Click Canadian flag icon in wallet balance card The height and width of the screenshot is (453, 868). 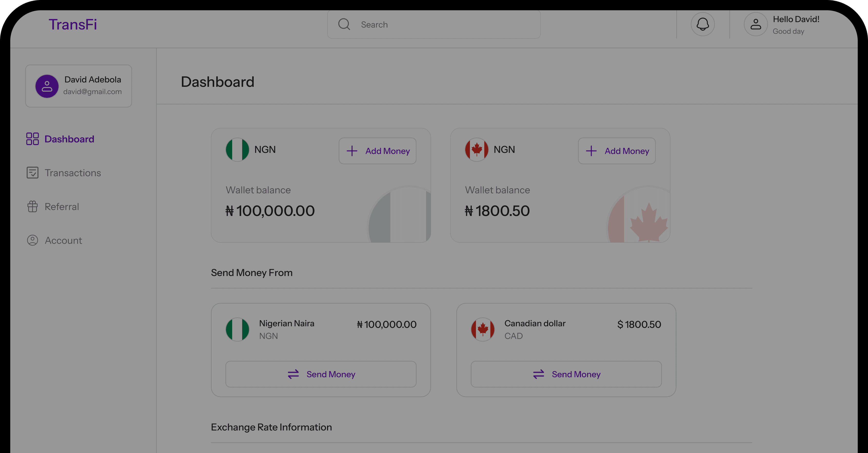point(477,149)
